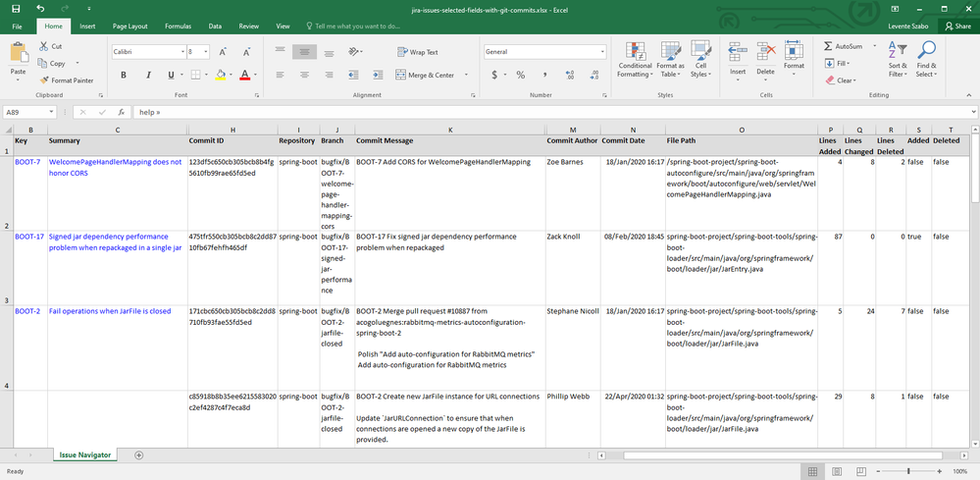980x480 pixels.
Task: Apply cell borders icon
Action: coord(195,75)
